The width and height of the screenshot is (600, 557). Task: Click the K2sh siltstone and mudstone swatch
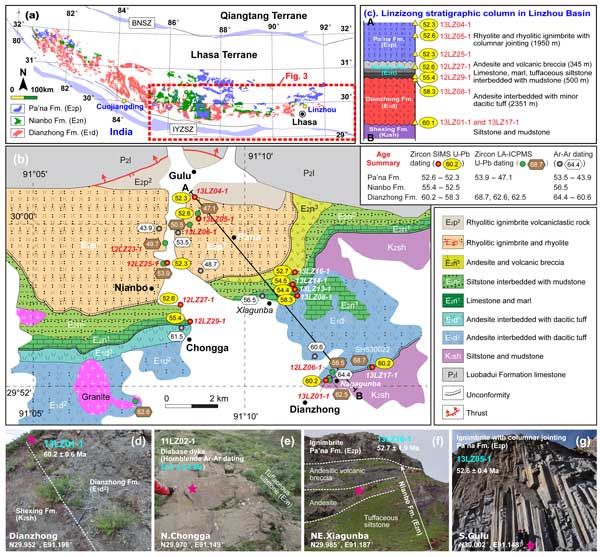coord(452,356)
